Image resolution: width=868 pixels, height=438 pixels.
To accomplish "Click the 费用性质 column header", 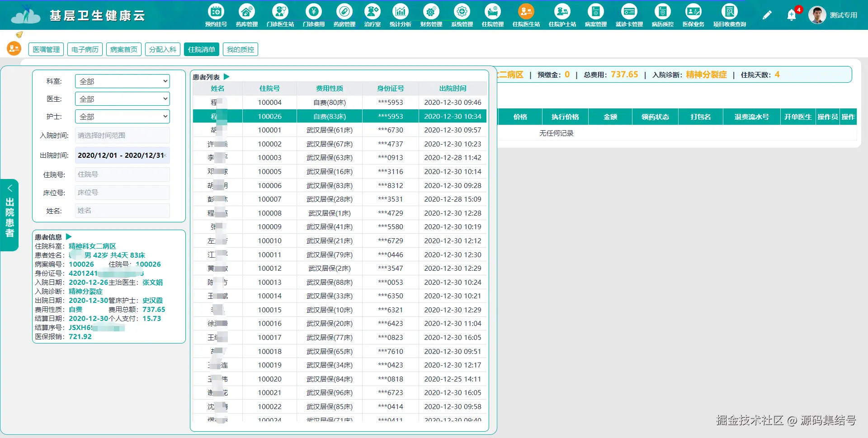I will (330, 89).
